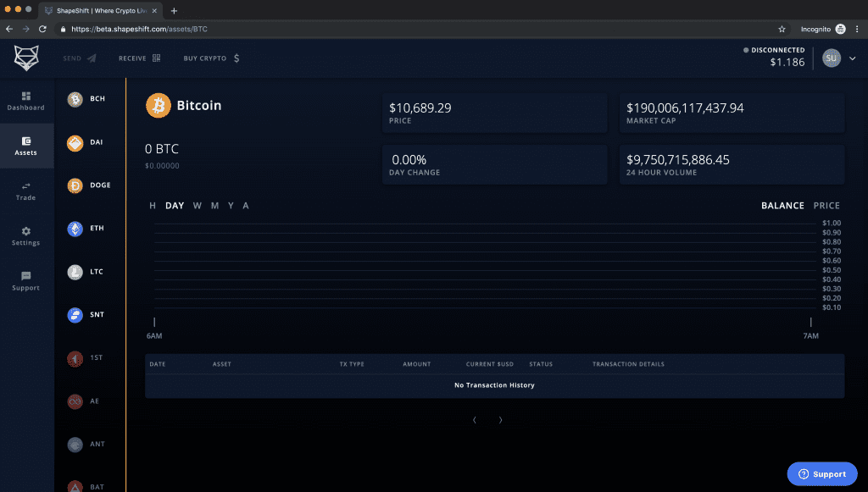Switch chart range to M (month)

(214, 206)
